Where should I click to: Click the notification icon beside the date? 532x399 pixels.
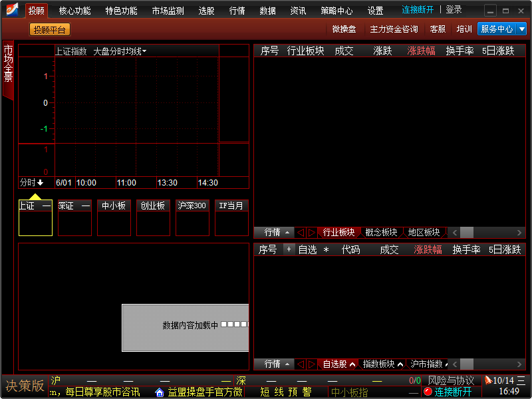click(x=488, y=380)
